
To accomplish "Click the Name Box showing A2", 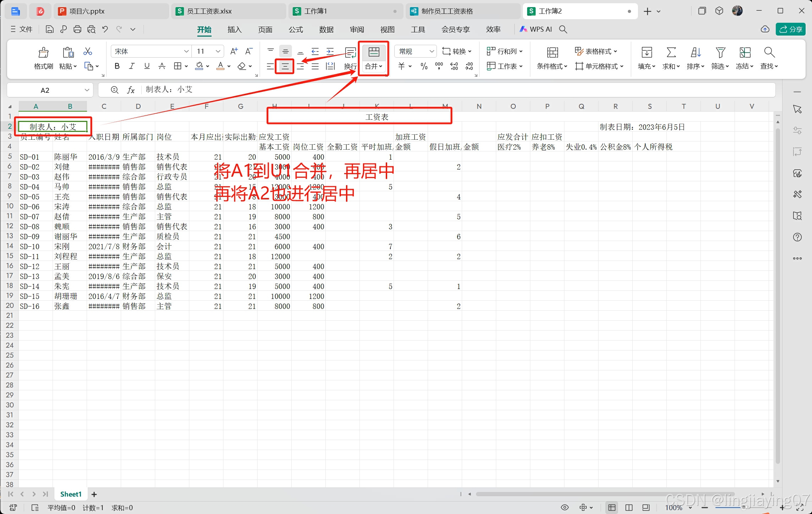I will (x=45, y=90).
